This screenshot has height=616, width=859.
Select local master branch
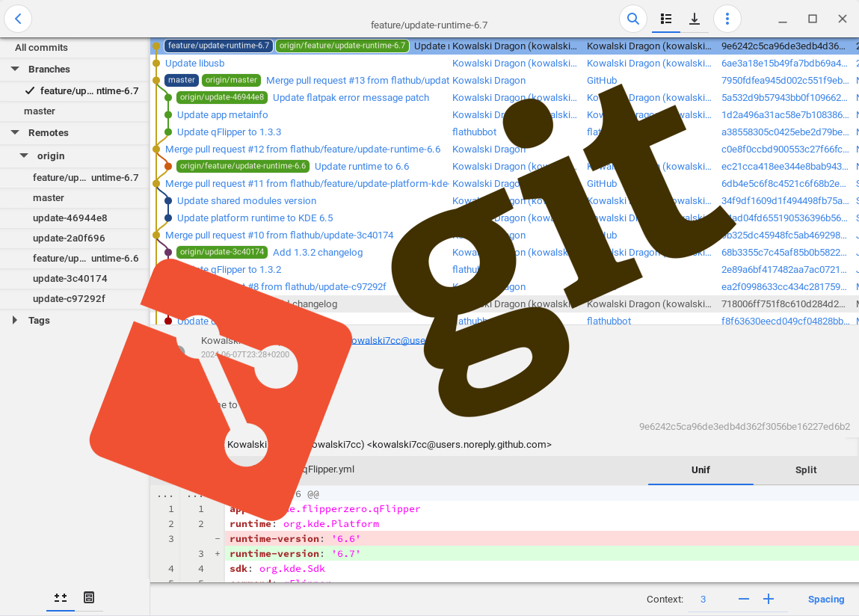click(75, 111)
